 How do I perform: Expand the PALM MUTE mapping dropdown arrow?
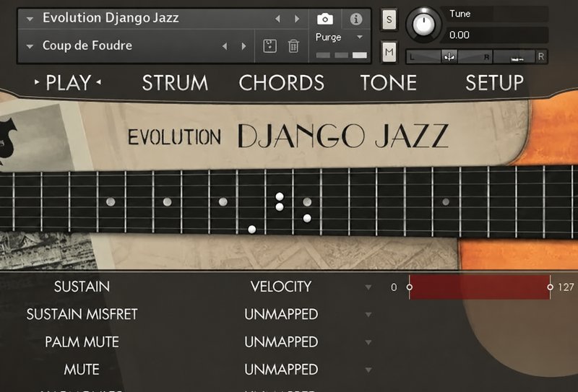pos(368,342)
